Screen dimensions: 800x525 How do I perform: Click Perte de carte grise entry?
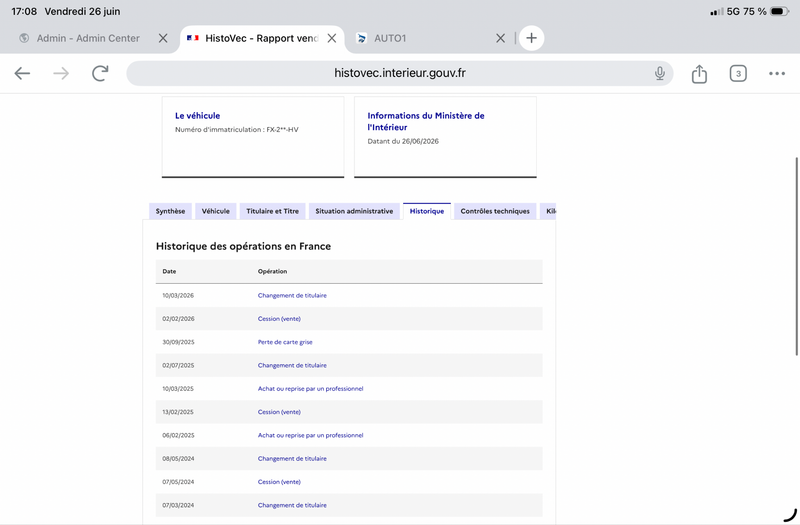(x=285, y=342)
